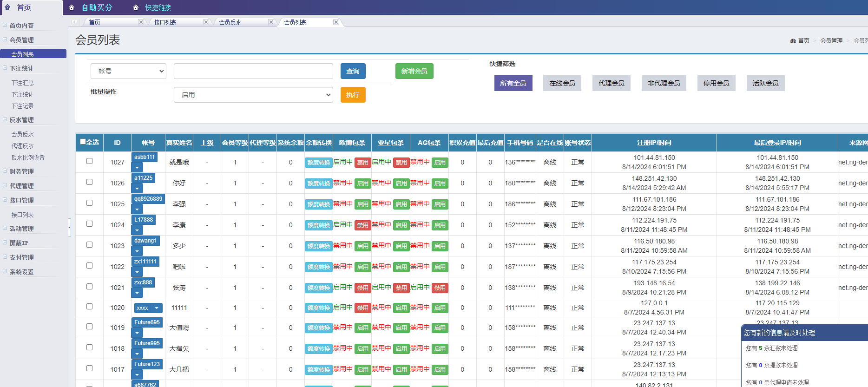The width and height of the screenshot is (868, 387).
Task: Close the 会员反水 tab
Action: tap(271, 22)
